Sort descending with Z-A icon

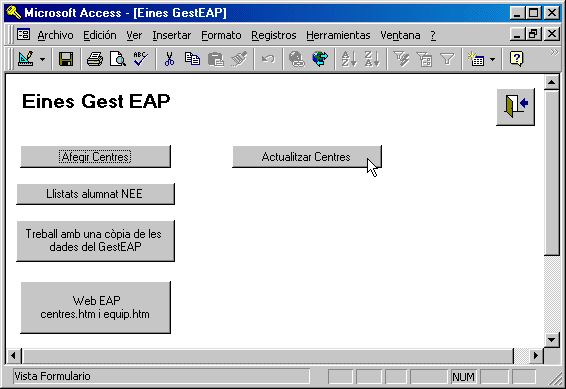click(x=372, y=59)
